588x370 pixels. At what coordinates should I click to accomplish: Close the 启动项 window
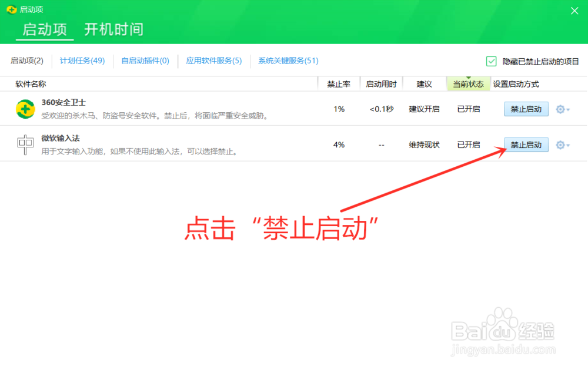coord(574,11)
